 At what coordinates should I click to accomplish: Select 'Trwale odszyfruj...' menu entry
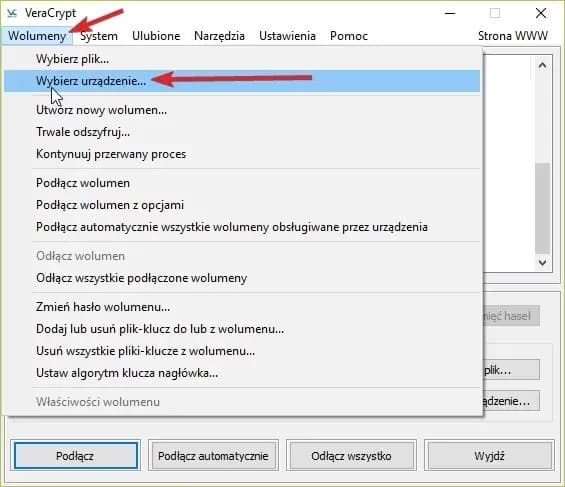coord(242,132)
